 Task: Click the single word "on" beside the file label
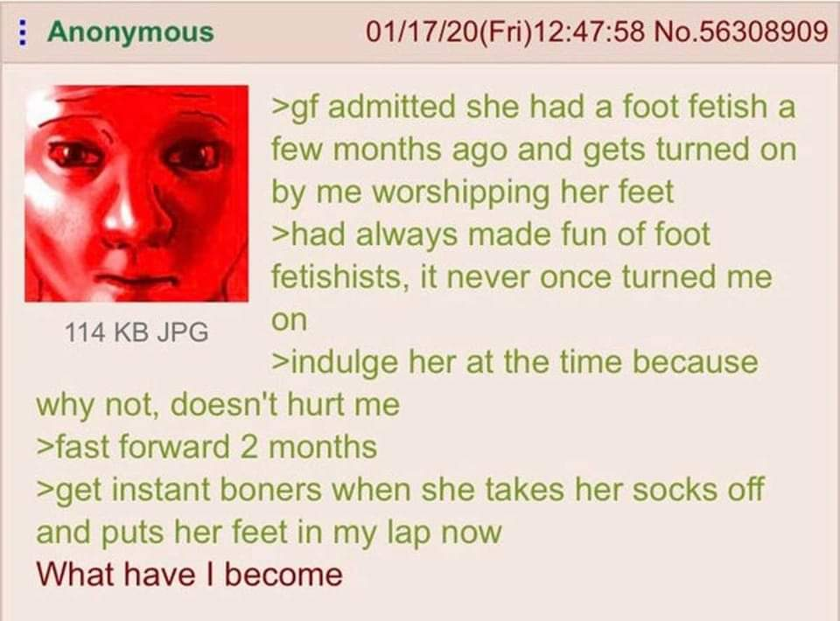point(289,321)
